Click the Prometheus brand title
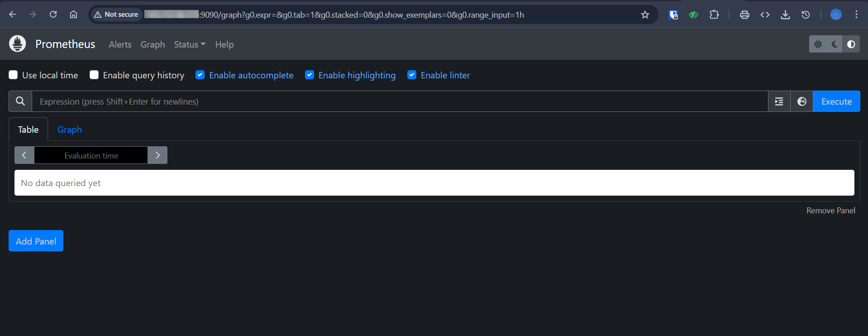 [65, 44]
